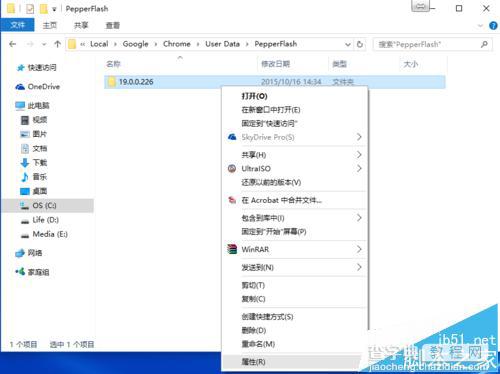Click Local in the address breadcrumb
500x374 pixels.
coord(99,44)
